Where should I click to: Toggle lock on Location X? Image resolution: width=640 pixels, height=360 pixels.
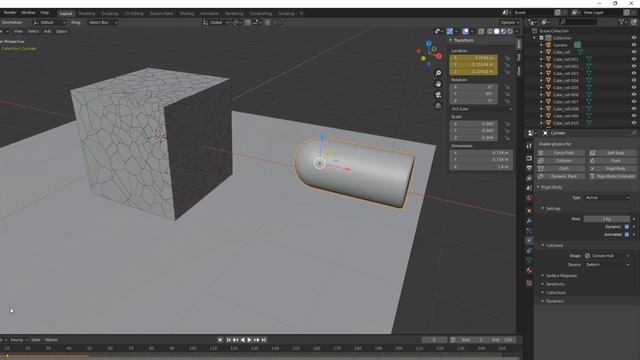[x=507, y=58]
